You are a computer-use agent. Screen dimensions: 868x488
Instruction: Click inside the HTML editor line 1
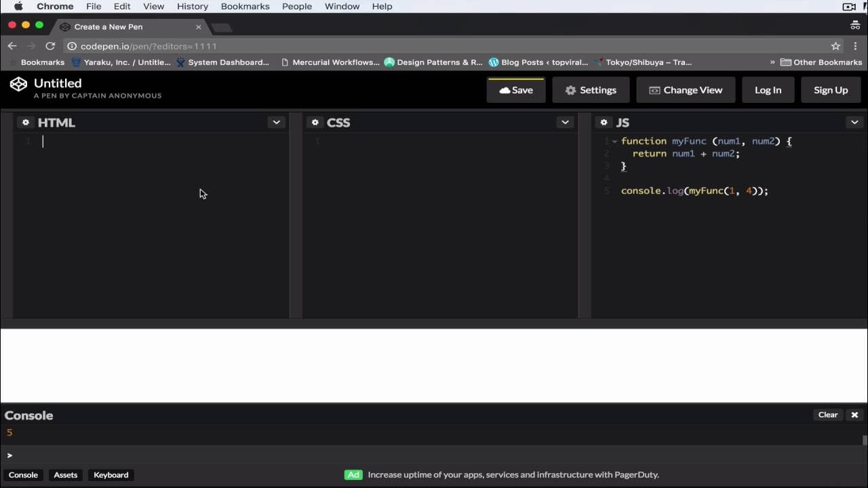(163, 141)
